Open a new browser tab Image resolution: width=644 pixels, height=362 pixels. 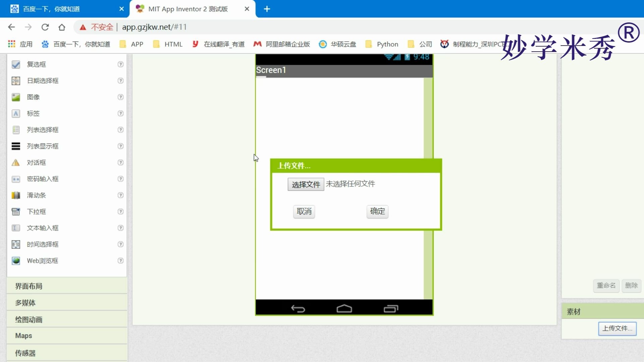click(x=267, y=9)
